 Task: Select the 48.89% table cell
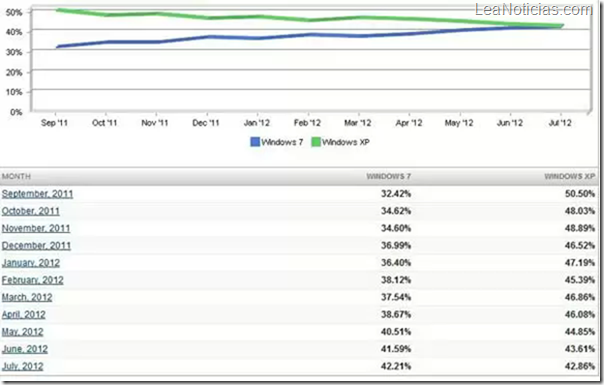[580, 229]
